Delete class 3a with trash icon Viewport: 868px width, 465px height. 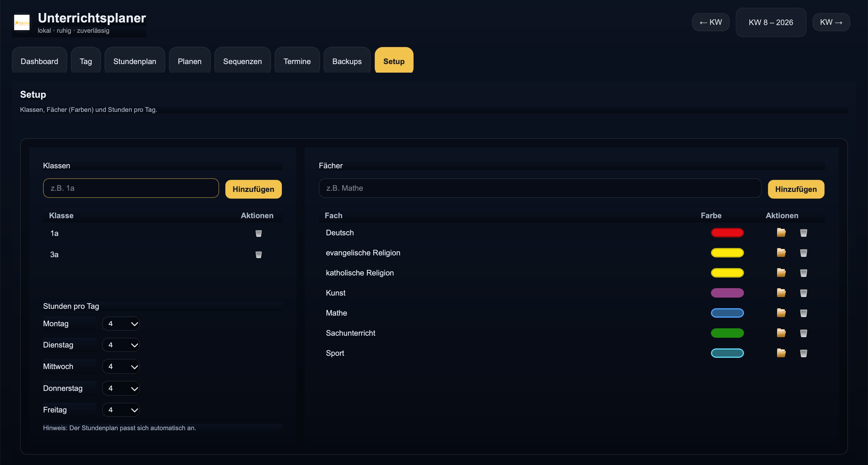click(258, 254)
